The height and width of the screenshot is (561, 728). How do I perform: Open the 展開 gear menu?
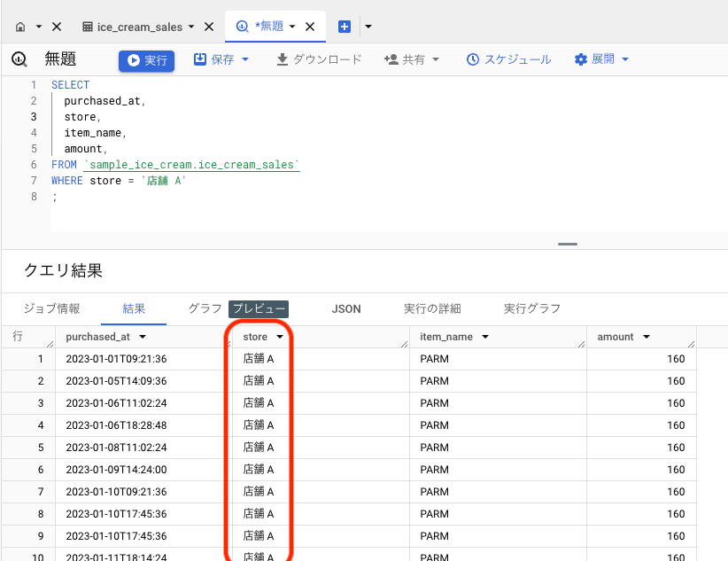(601, 59)
